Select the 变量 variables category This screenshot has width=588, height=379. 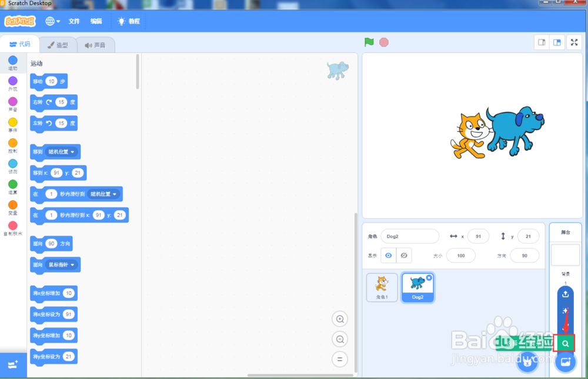click(x=13, y=208)
